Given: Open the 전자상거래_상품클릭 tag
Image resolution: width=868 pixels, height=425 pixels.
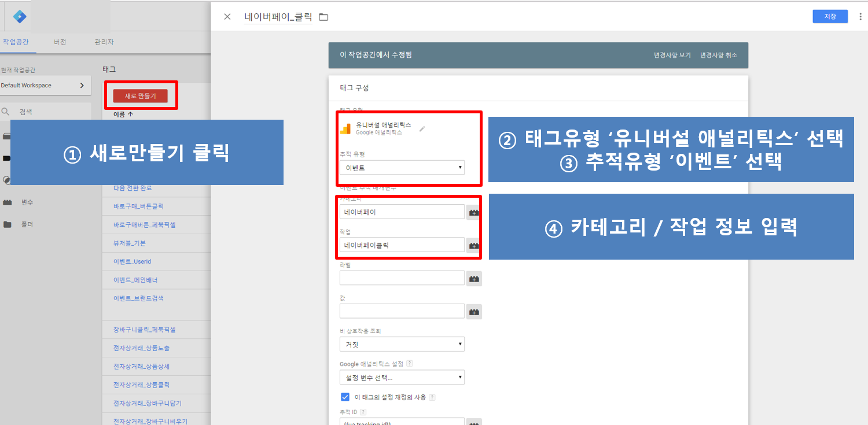Looking at the screenshot, I should 142,385.
